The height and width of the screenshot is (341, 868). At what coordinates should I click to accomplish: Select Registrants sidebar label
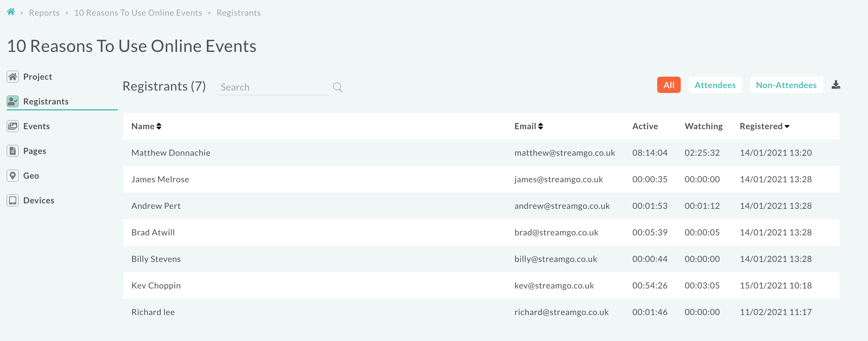46,101
